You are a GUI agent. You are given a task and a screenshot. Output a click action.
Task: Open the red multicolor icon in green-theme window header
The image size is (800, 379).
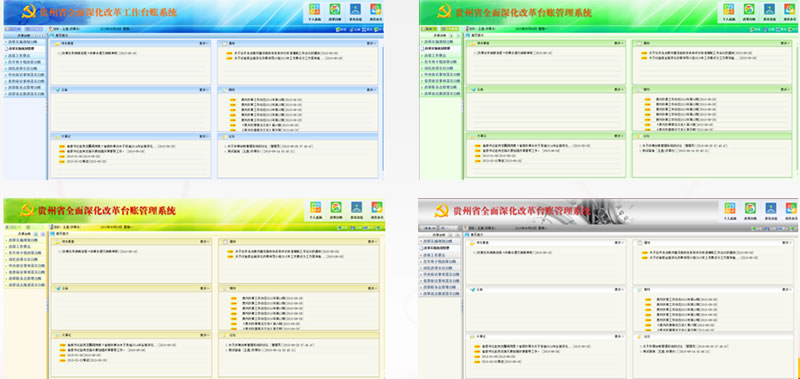790,9
